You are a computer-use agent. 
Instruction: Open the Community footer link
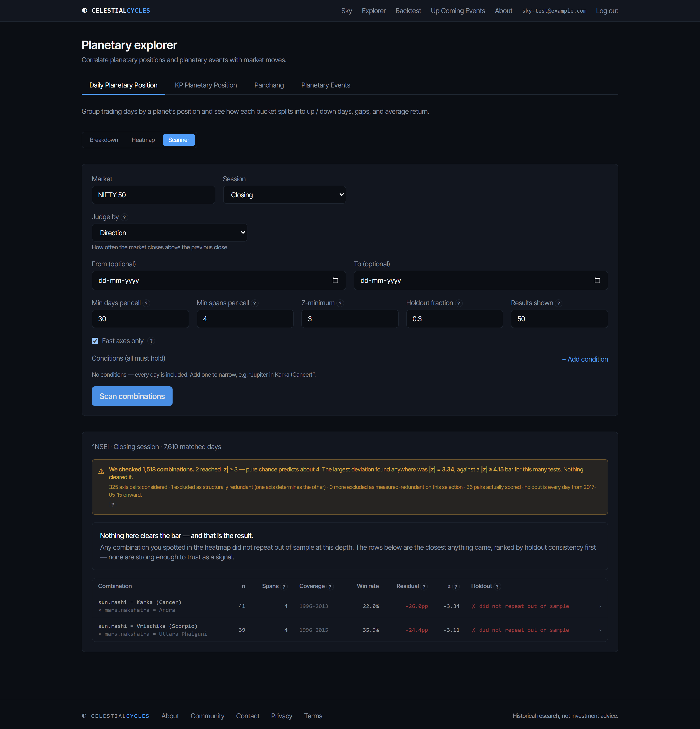tap(207, 716)
